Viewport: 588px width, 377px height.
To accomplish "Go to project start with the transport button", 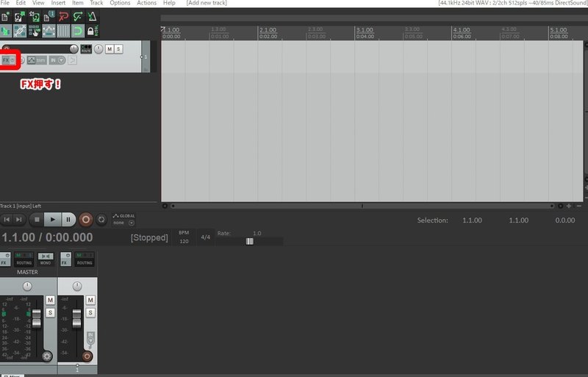I will (x=7, y=220).
